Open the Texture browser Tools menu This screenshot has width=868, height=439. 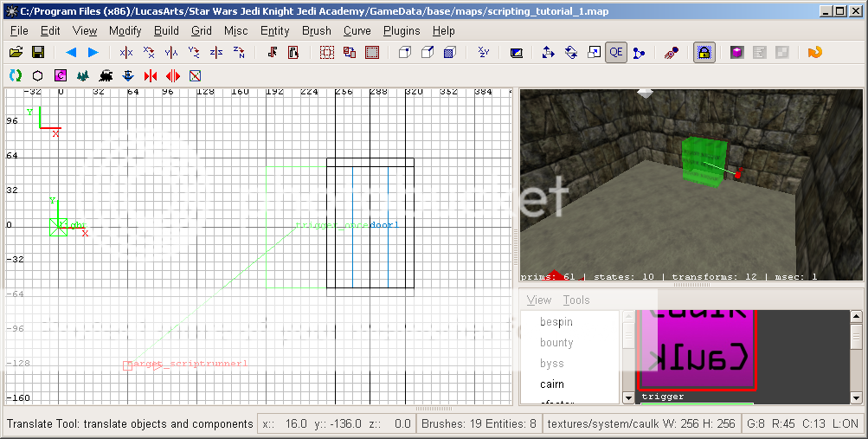tap(575, 300)
